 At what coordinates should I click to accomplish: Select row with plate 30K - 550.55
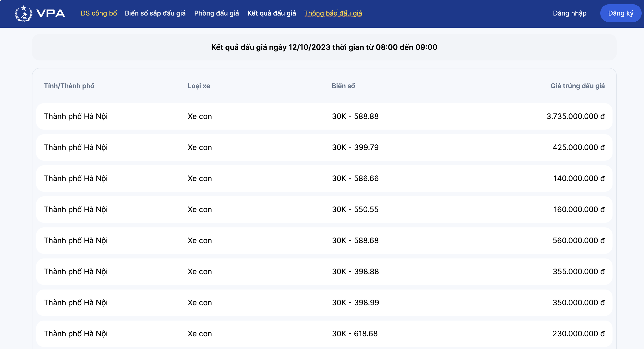(x=355, y=209)
